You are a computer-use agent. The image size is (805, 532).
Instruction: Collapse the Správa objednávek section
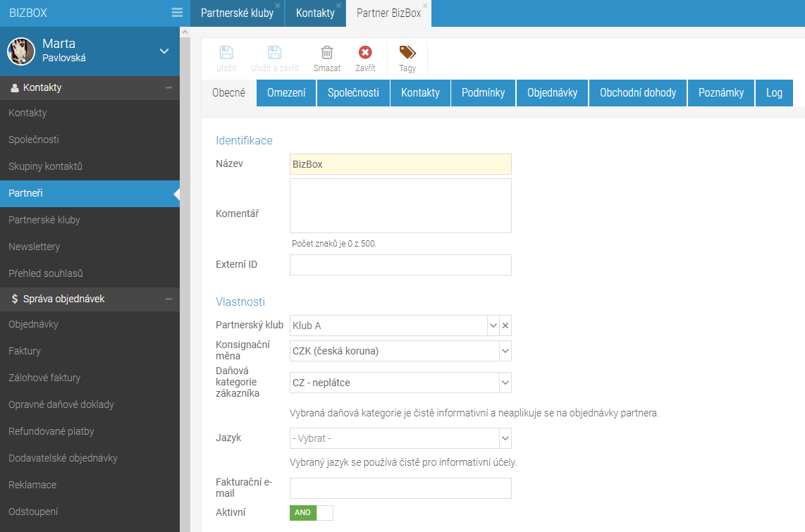[x=168, y=299]
